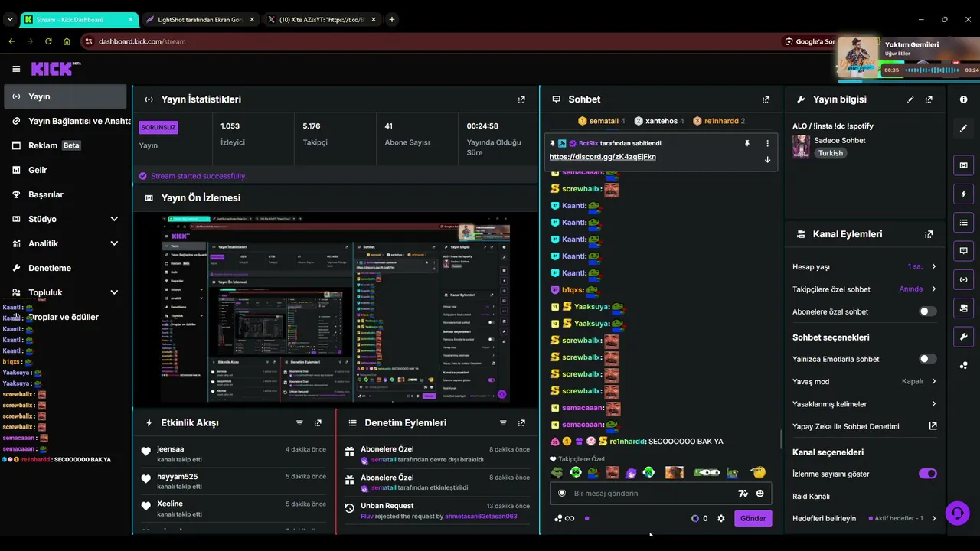The width and height of the screenshot is (980, 551).
Task: Open the pinned discord.gg link
Action: (603, 157)
